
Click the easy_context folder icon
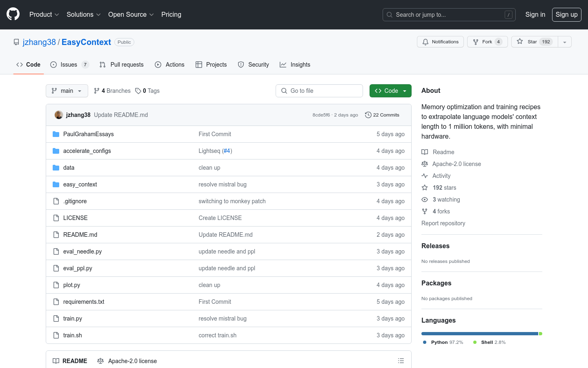coord(56,184)
